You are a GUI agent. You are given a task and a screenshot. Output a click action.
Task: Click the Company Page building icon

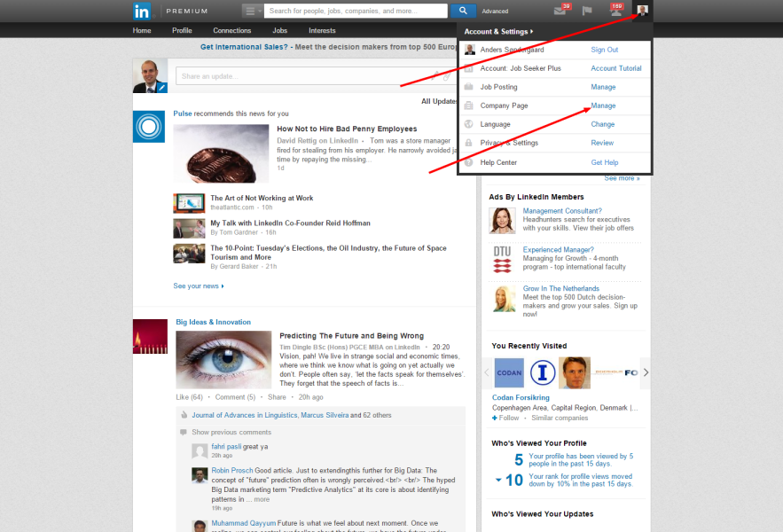[468, 106]
